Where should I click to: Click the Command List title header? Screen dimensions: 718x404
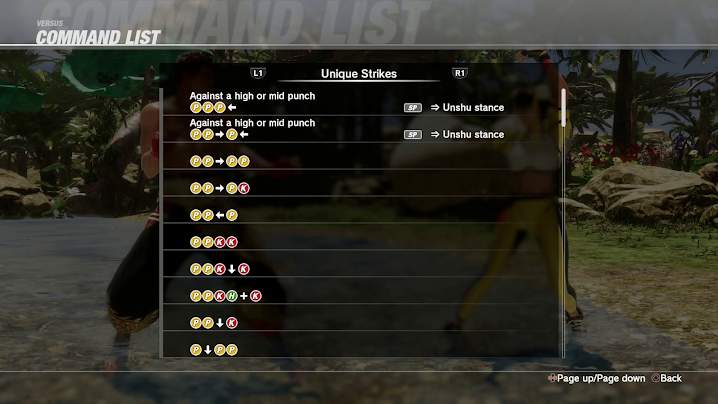point(98,37)
